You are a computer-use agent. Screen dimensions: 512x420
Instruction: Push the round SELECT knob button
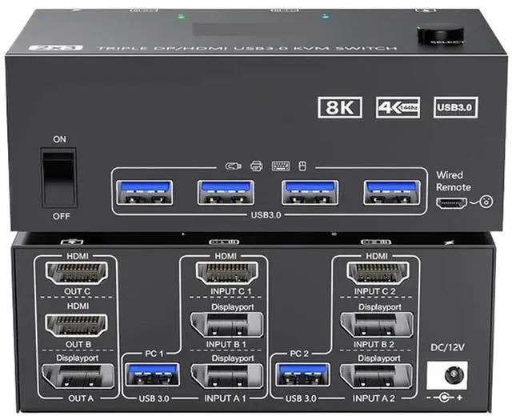[440, 34]
